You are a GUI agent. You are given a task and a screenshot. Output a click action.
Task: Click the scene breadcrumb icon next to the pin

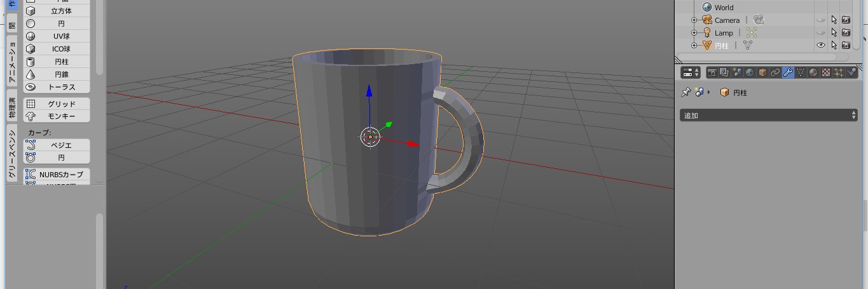(699, 93)
